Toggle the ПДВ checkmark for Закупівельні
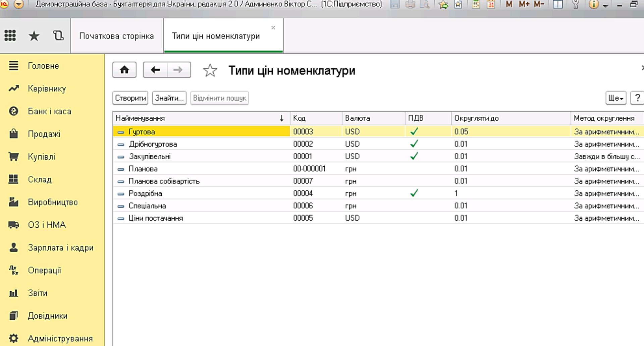Screen dimensions: 644x346 pos(414,156)
